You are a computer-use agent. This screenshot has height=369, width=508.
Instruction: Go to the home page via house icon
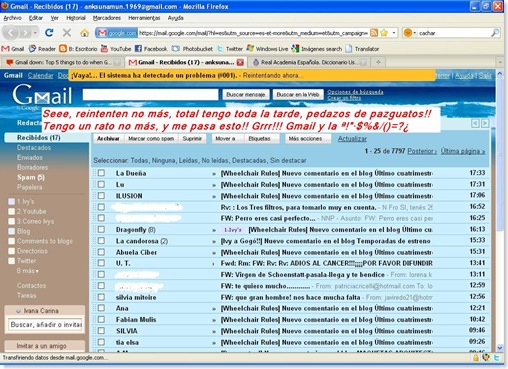85,33
